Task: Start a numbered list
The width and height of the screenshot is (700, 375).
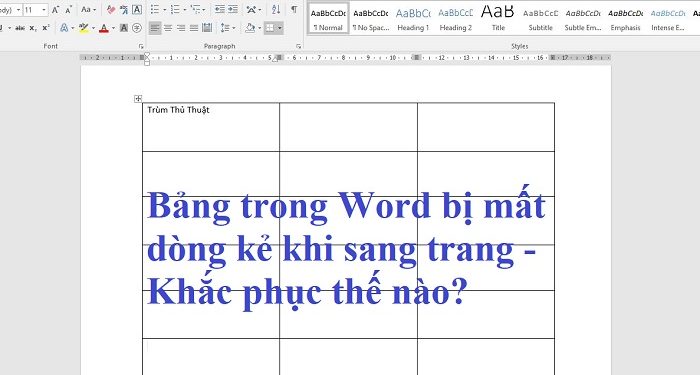Action: (175, 9)
